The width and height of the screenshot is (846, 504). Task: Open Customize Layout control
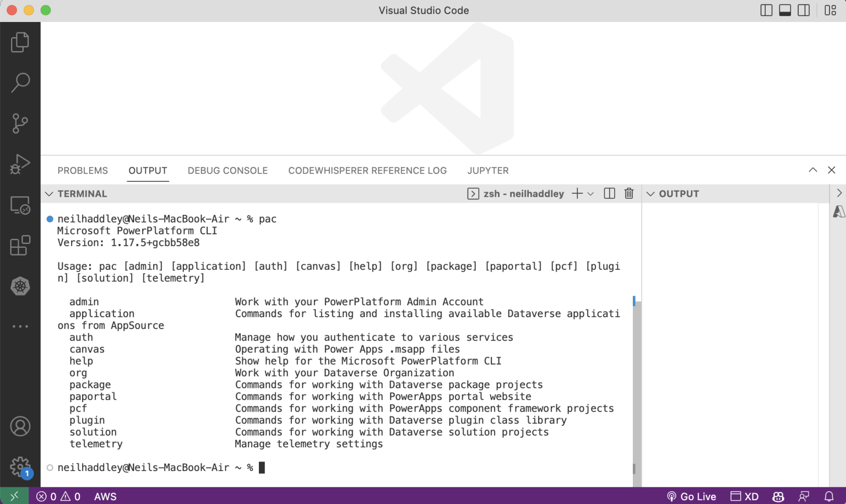tap(831, 10)
